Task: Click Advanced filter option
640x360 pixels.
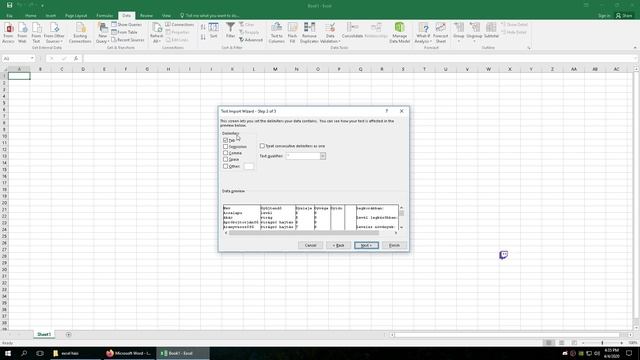Action: 251,40
